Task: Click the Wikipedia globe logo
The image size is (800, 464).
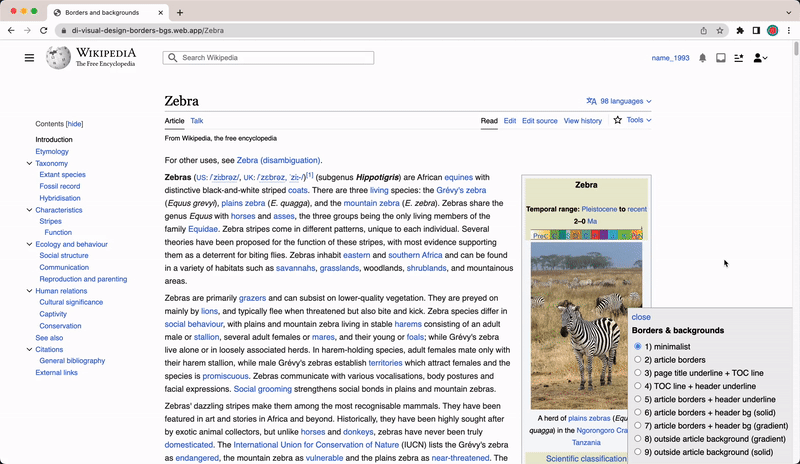Action: pyautogui.click(x=58, y=57)
